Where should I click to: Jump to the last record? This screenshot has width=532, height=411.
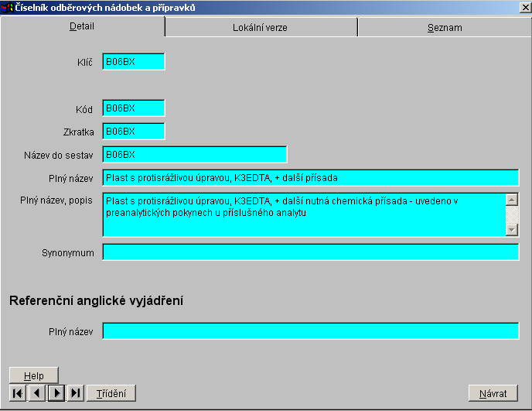[x=76, y=393]
